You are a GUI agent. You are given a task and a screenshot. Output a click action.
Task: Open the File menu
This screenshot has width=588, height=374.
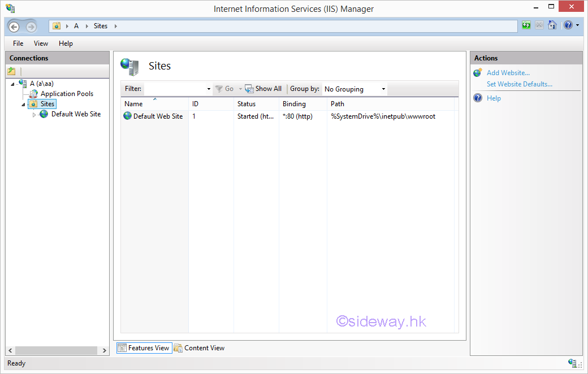(18, 44)
